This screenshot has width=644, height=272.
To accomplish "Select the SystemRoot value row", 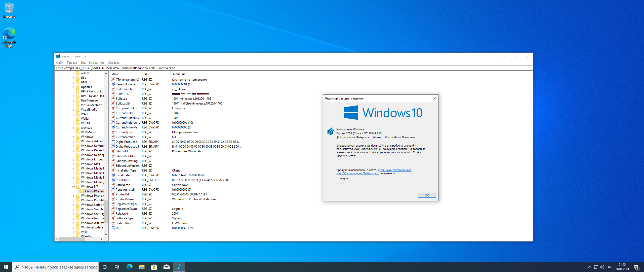I will click(176, 223).
